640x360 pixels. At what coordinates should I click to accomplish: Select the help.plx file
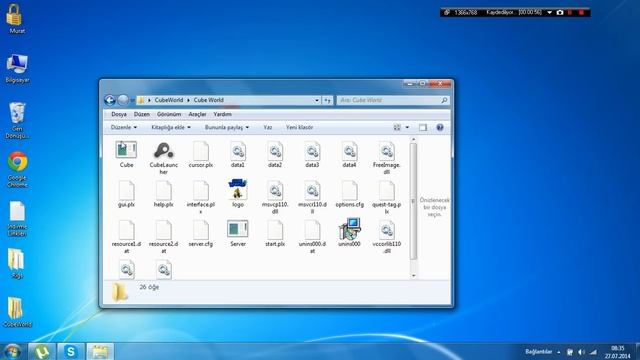coord(163,194)
